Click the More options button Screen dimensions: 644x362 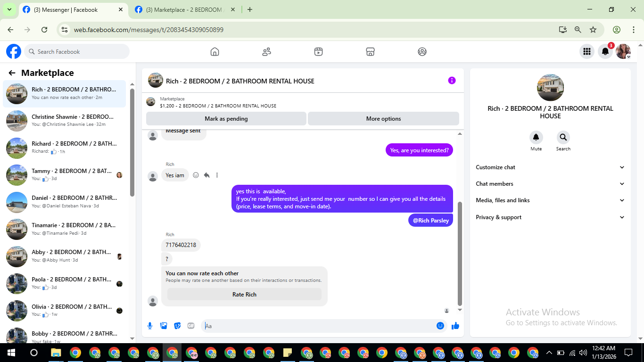(384, 119)
